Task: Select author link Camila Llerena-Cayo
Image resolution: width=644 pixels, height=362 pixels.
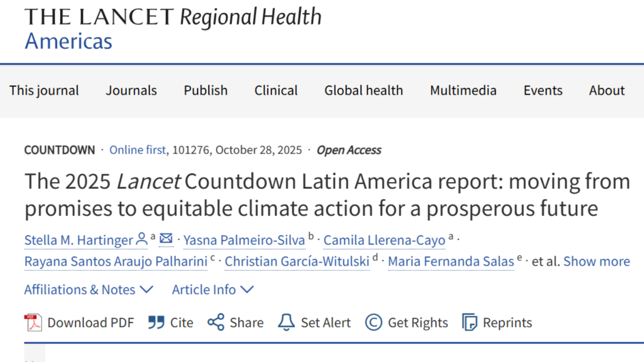Action: pos(384,240)
